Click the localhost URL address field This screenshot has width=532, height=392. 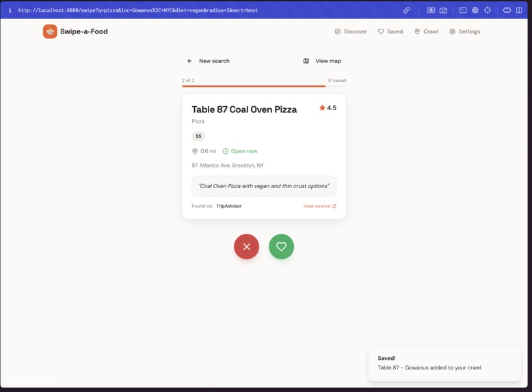pos(137,10)
